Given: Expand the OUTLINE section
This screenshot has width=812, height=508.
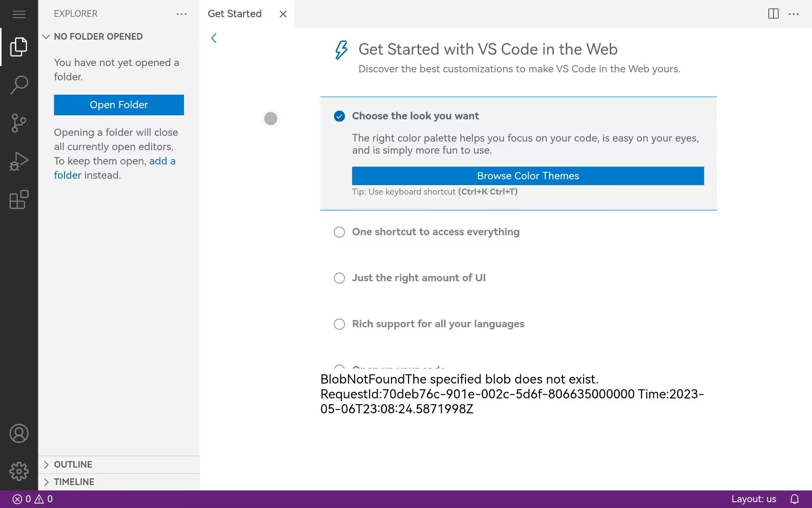Looking at the screenshot, I should click(119, 464).
